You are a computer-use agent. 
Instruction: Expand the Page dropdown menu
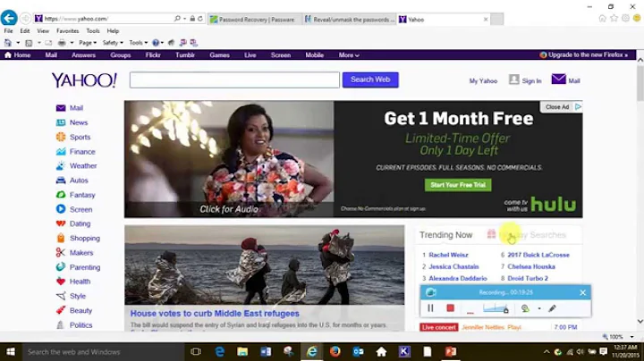[x=88, y=43]
